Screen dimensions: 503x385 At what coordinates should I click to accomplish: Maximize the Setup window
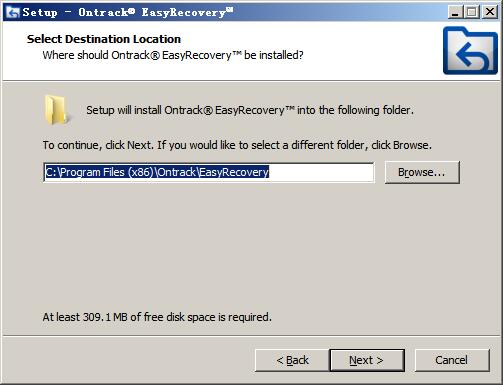(471, 12)
